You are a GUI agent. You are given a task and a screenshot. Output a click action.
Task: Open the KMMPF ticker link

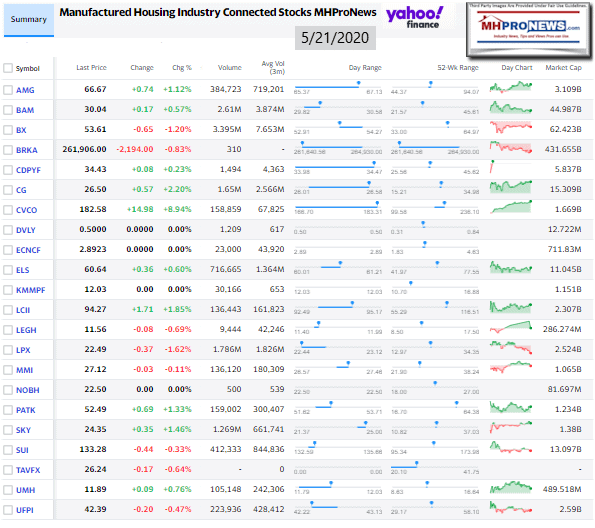[x=30, y=290]
